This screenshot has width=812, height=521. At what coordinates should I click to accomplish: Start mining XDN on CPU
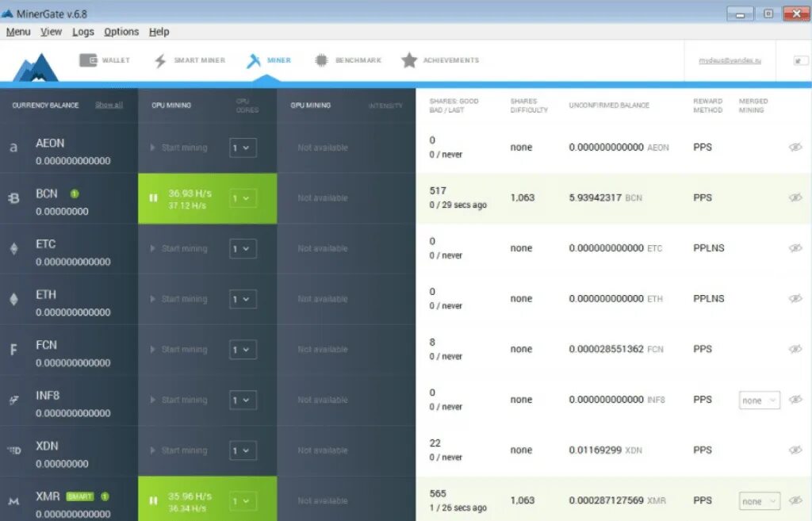179,450
